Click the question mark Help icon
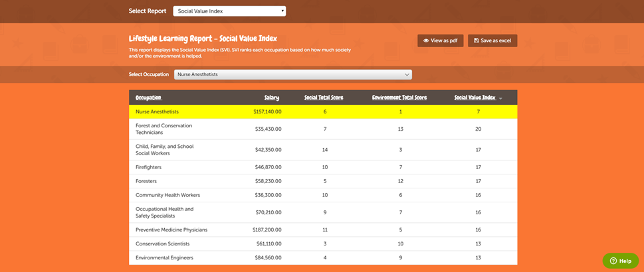Viewport: 644px width, 272px height. (x=613, y=261)
